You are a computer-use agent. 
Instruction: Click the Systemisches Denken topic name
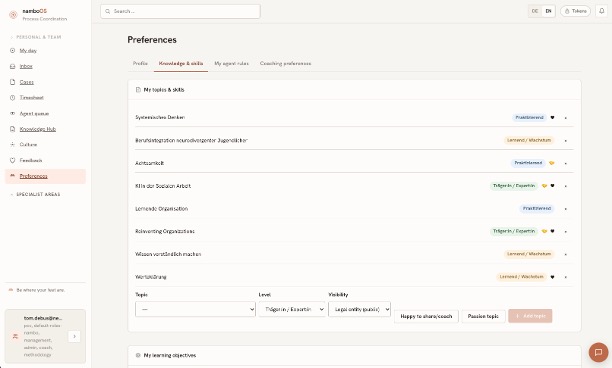160,117
